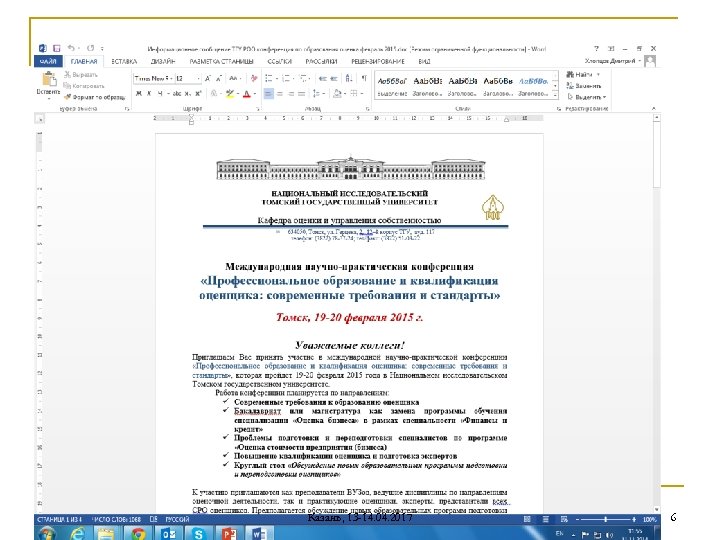Sort paragraphs with the A-Z sort icon
Viewport: 720px width, 540px height.
(349, 79)
